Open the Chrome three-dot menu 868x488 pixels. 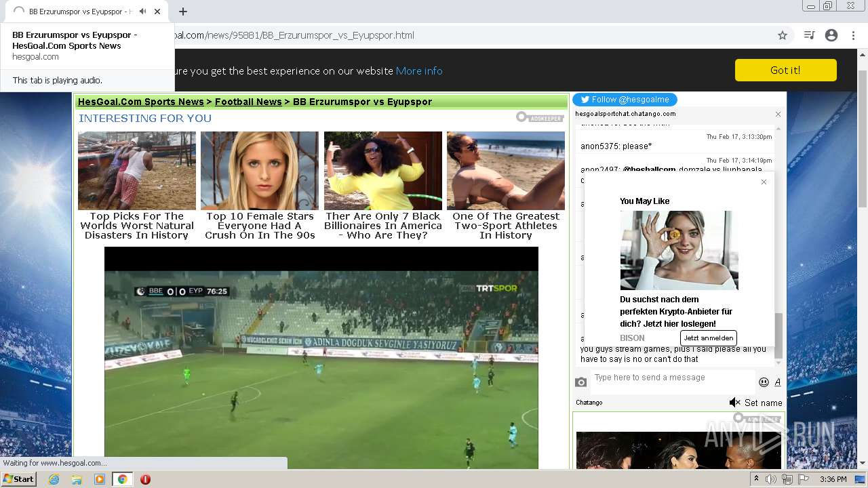[x=853, y=35]
